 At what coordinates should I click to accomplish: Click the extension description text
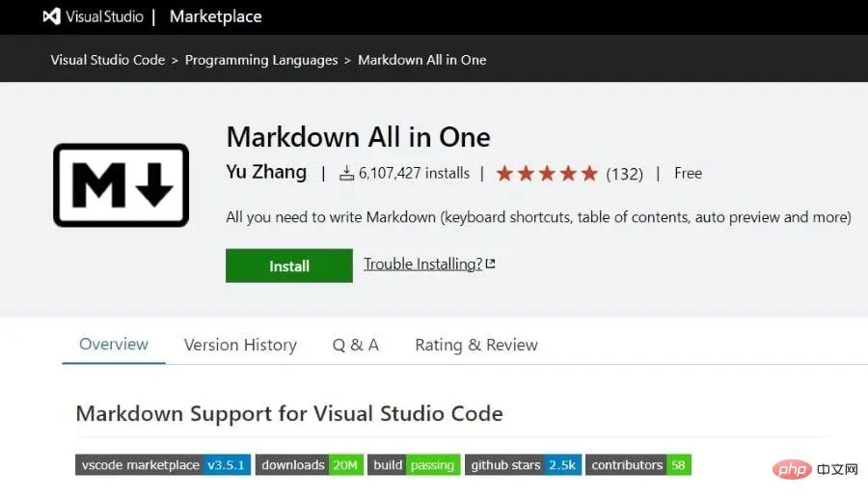tap(538, 217)
